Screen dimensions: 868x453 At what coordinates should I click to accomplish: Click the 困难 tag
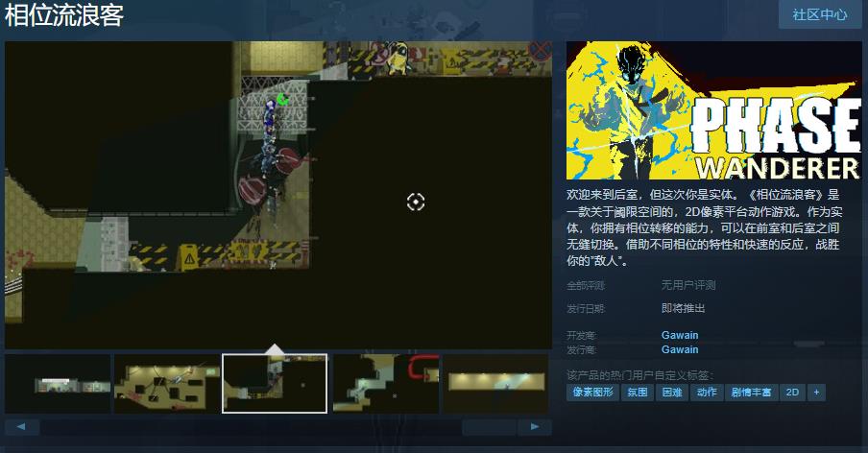(x=670, y=393)
